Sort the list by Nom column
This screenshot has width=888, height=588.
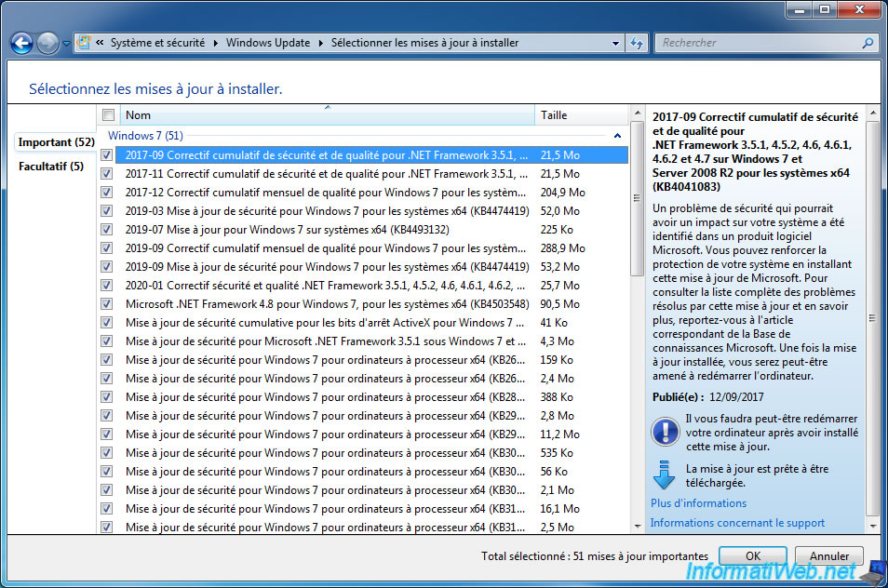click(x=327, y=115)
